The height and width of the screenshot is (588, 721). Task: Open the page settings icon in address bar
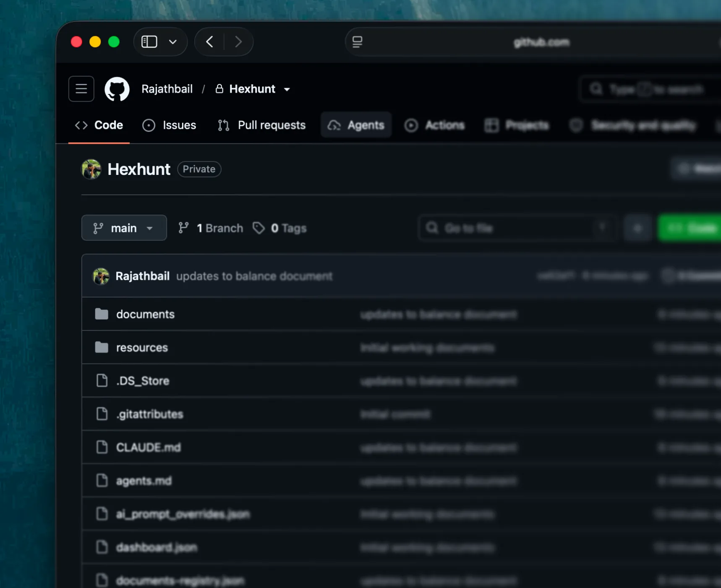(x=357, y=42)
